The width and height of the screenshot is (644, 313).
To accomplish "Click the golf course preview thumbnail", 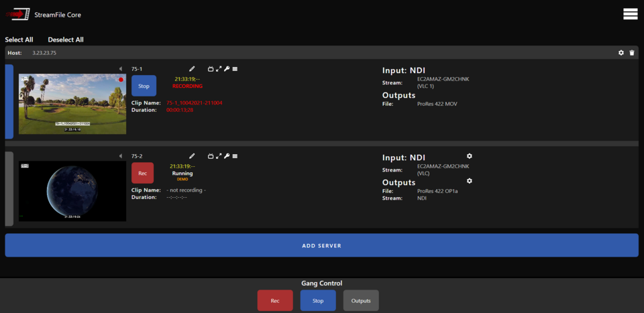I will [72, 104].
